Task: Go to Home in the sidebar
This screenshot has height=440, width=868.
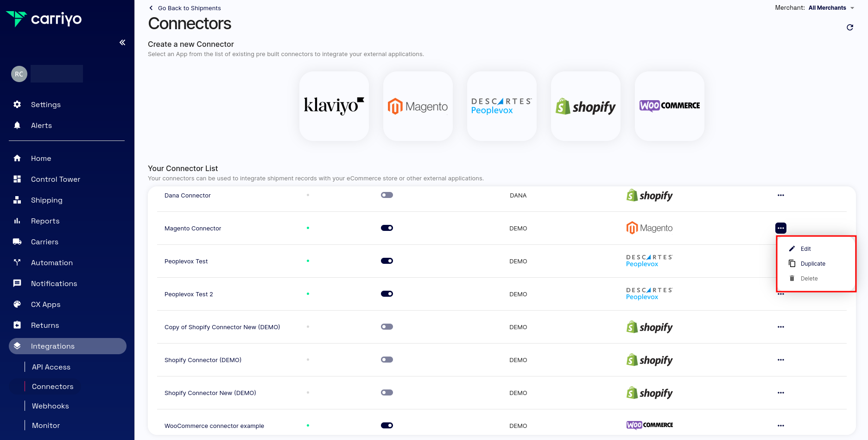Action: 41,159
